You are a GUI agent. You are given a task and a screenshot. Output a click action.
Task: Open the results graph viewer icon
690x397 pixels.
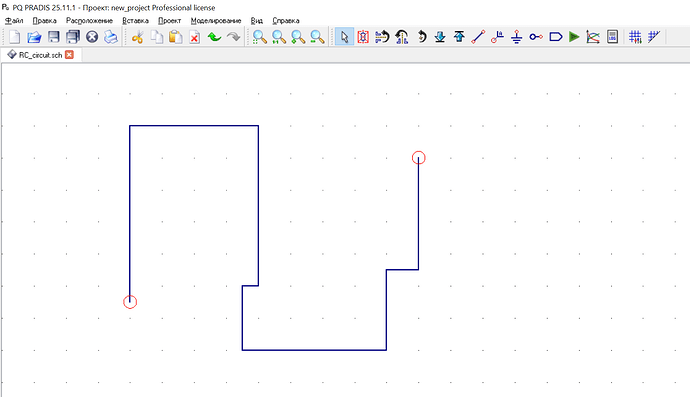[x=593, y=37]
